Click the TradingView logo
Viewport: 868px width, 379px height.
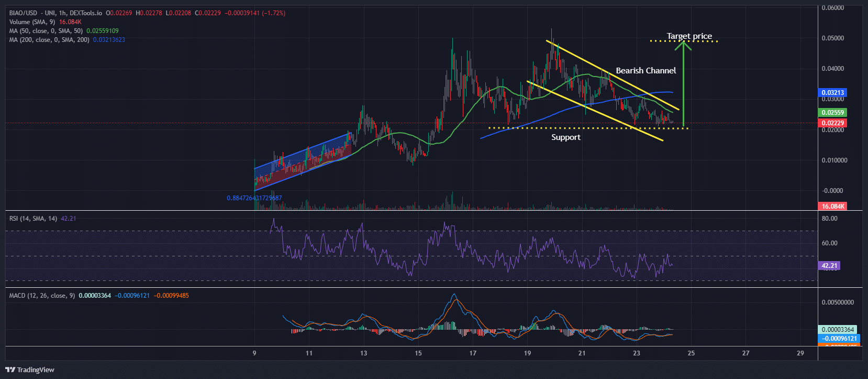tap(30, 370)
